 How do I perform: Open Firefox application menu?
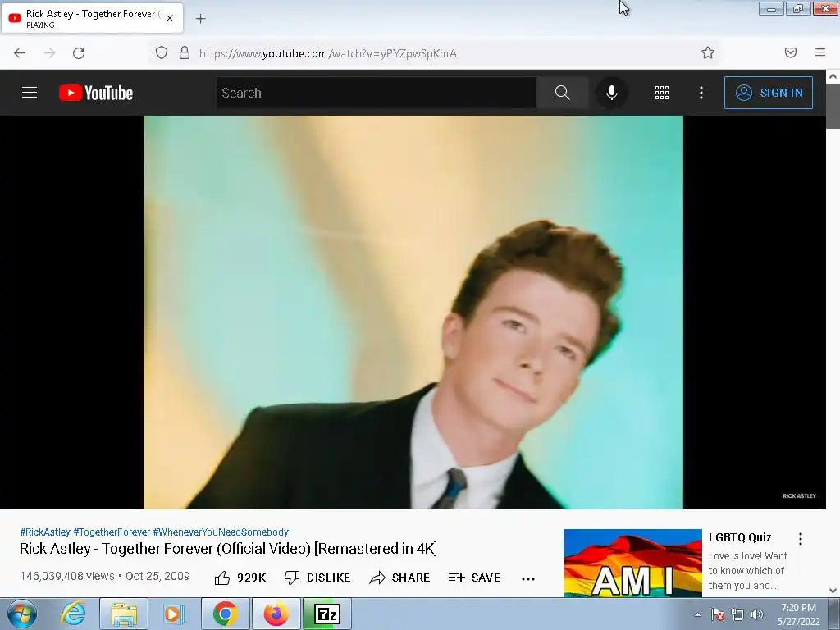[x=820, y=52]
